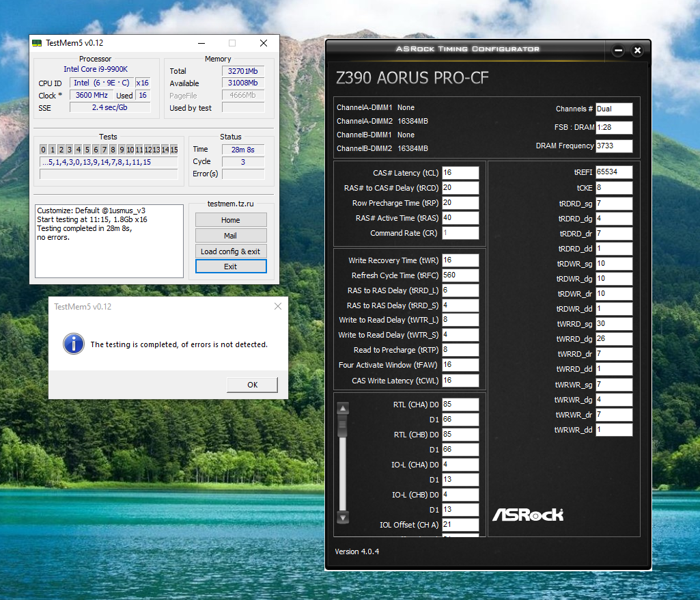This screenshot has height=600, width=700.
Task: Click the Write Recovery Time (tWR) field
Action: pos(460,260)
